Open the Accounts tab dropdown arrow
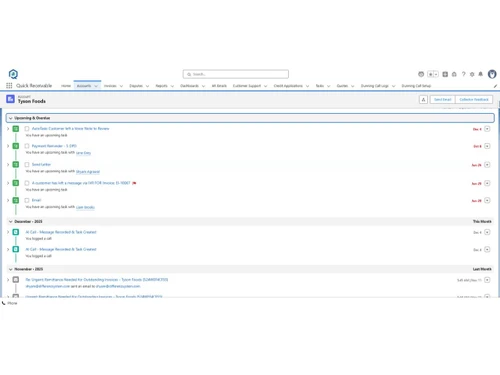Image resolution: width=500 pixels, height=375 pixels. click(96, 86)
